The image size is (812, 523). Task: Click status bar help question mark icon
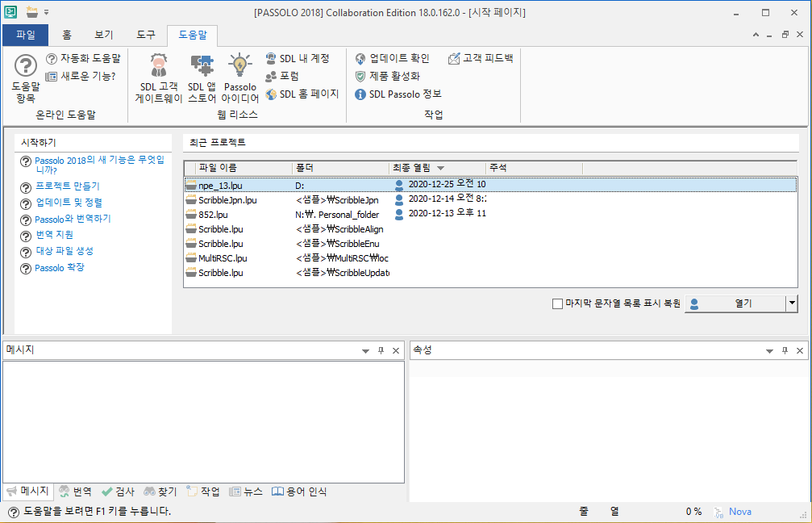pos(14,513)
